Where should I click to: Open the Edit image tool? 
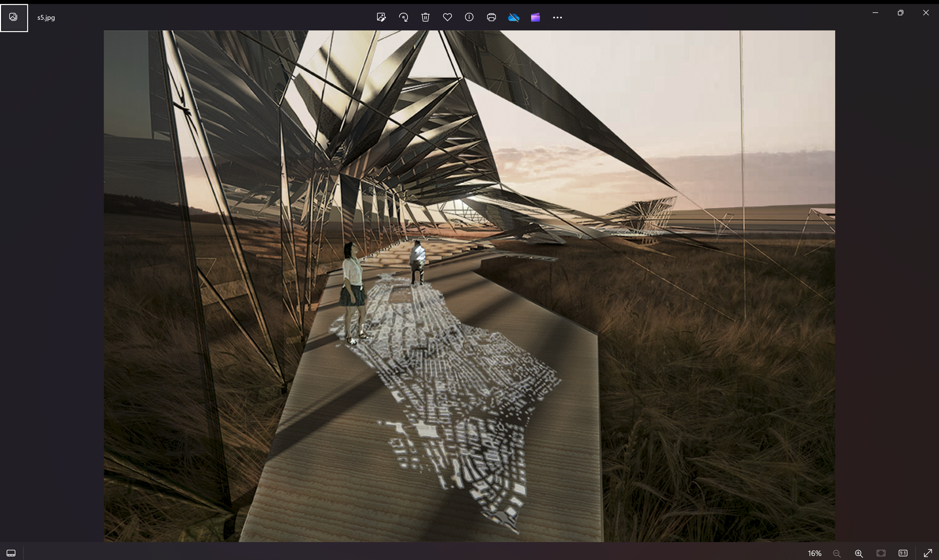(381, 17)
